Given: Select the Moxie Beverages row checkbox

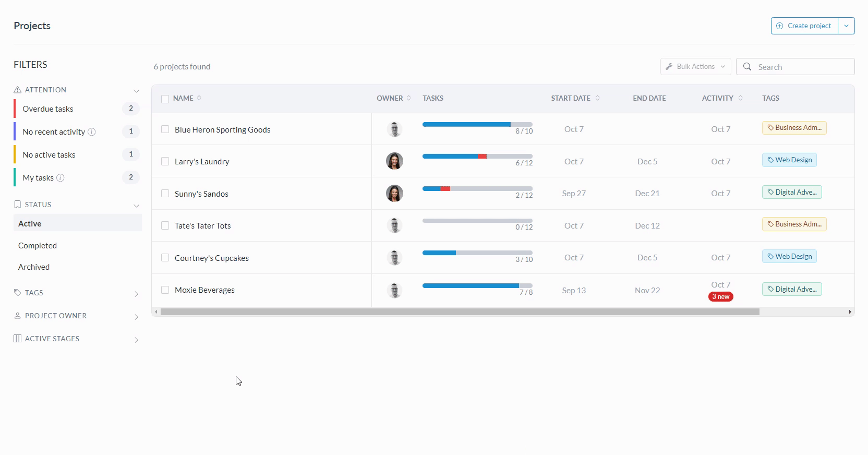Looking at the screenshot, I should click(x=165, y=290).
